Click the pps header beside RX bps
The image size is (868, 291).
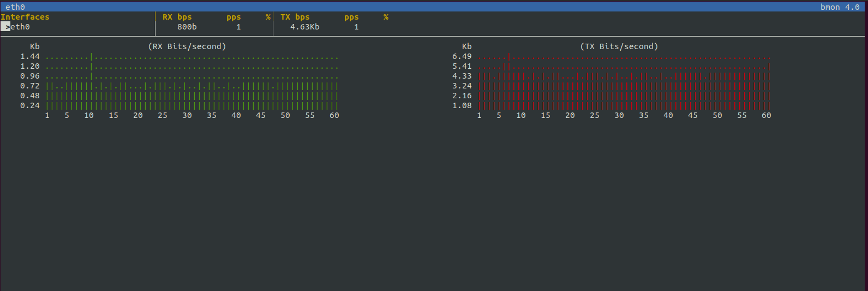pos(234,17)
